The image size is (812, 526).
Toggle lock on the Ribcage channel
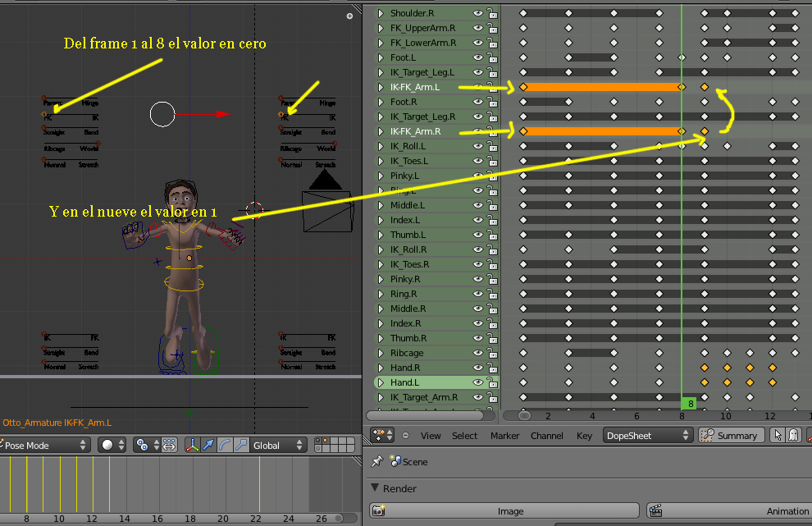(x=491, y=353)
